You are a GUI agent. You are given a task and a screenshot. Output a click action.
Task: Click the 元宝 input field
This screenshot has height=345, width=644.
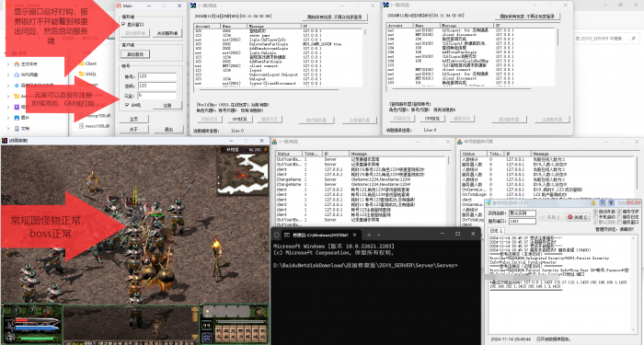click(x=156, y=96)
